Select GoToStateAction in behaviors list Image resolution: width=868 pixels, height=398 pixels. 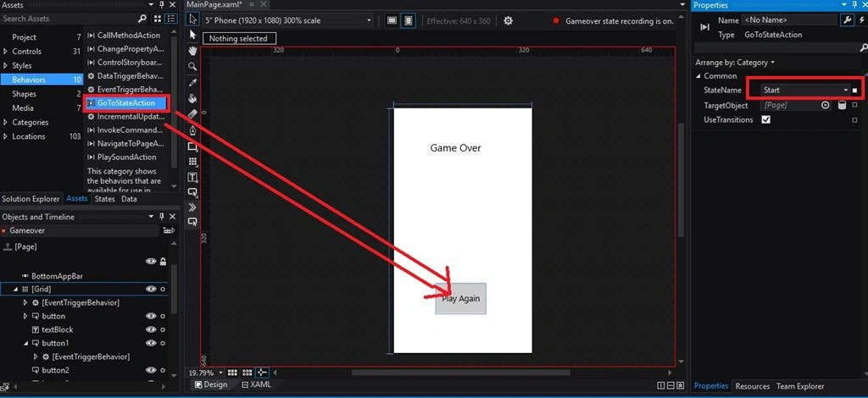(x=126, y=102)
